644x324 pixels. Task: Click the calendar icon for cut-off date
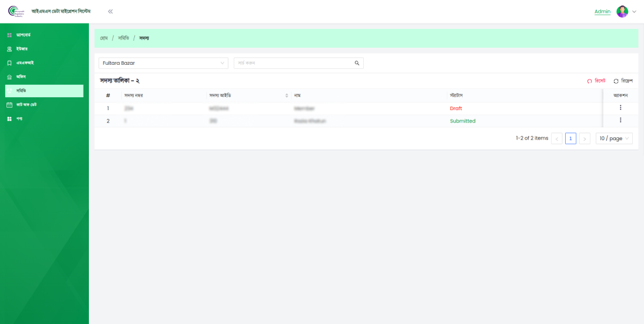[x=9, y=105]
